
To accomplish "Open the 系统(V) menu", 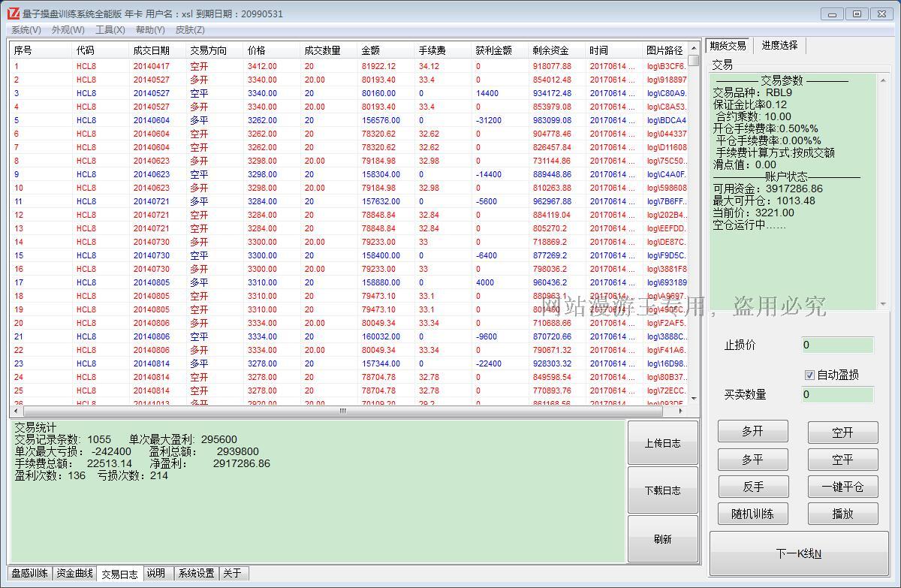I will pyautogui.click(x=26, y=29).
